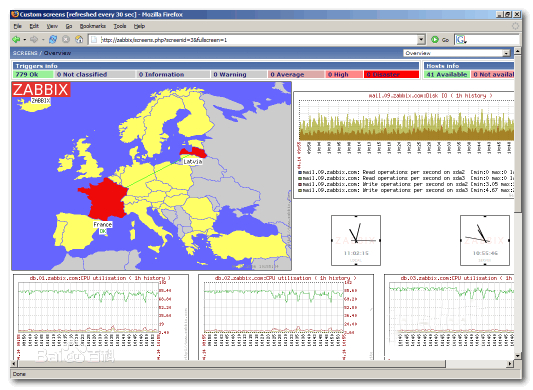The height and width of the screenshot is (390, 533).
Task: Click the red Latvia country on map
Action: [x=193, y=152]
